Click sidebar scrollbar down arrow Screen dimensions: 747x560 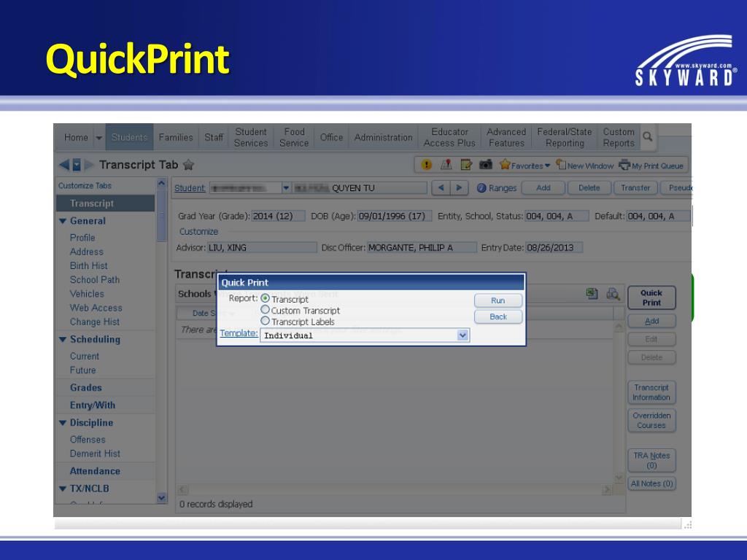[x=161, y=497]
